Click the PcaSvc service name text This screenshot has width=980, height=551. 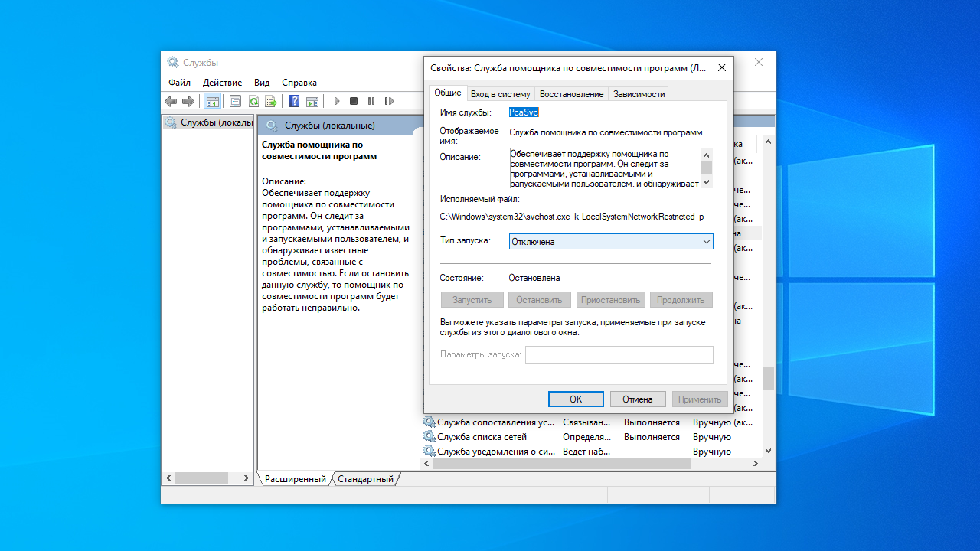pos(524,112)
